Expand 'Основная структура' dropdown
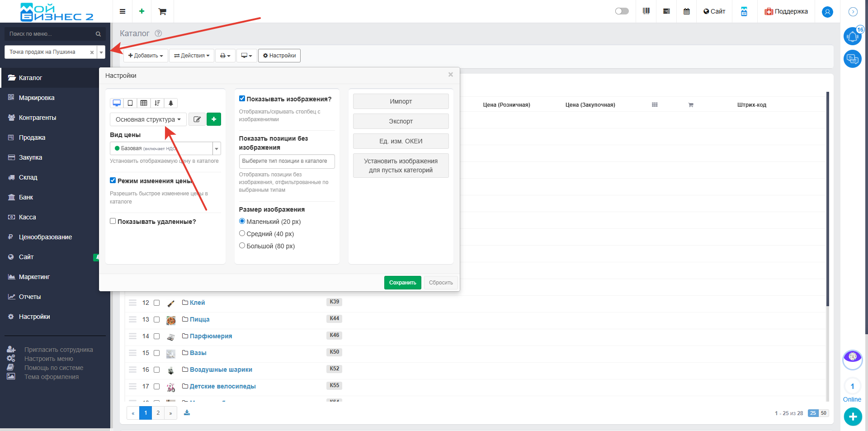868x431 pixels. coord(148,119)
